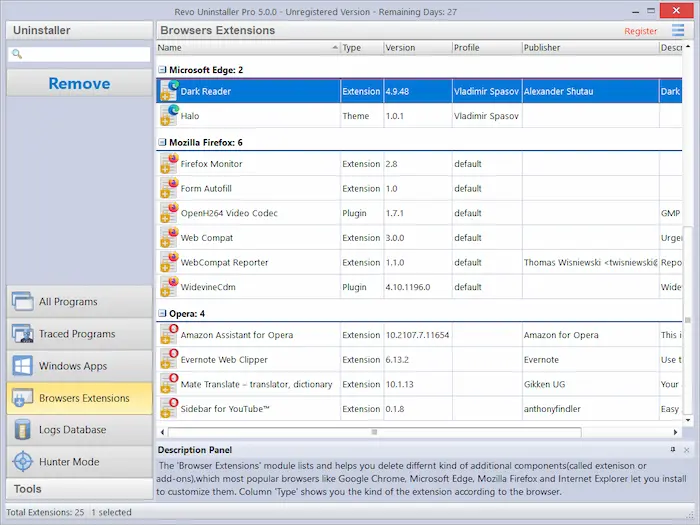Click the Mate Translate row icon
This screenshot has width=700, height=525.
(x=169, y=384)
